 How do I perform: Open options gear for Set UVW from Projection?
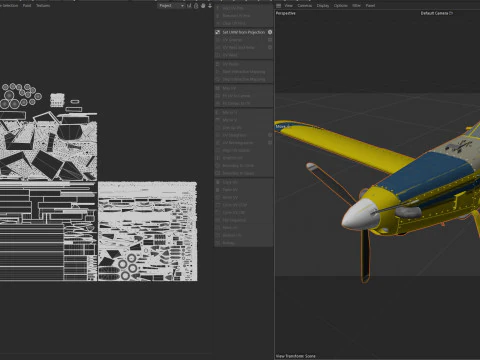(270, 32)
